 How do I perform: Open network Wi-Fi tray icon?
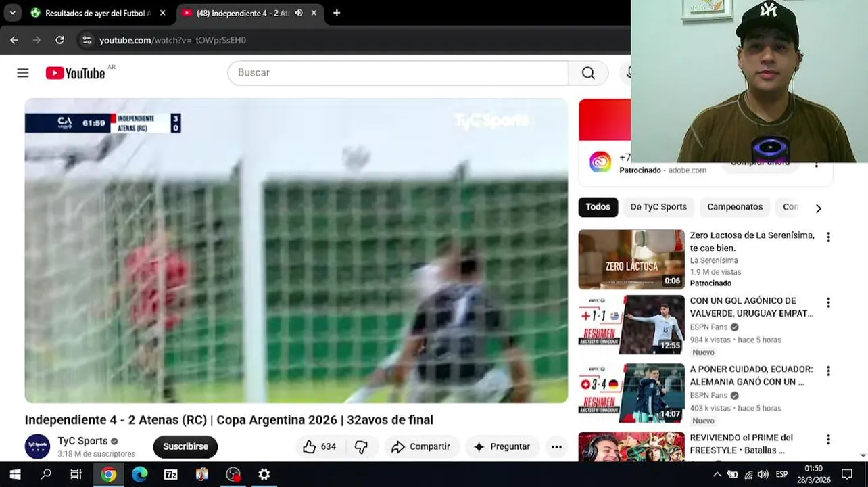748,474
